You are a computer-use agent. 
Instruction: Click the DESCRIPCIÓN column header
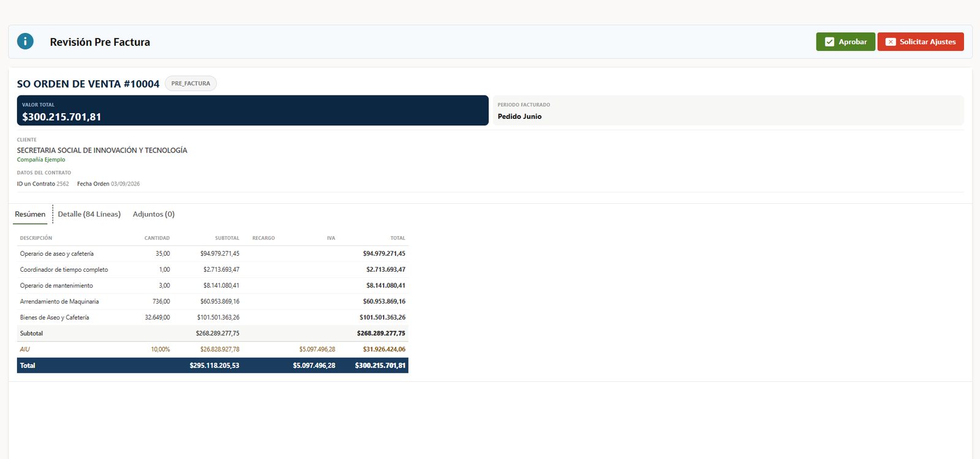click(36, 238)
